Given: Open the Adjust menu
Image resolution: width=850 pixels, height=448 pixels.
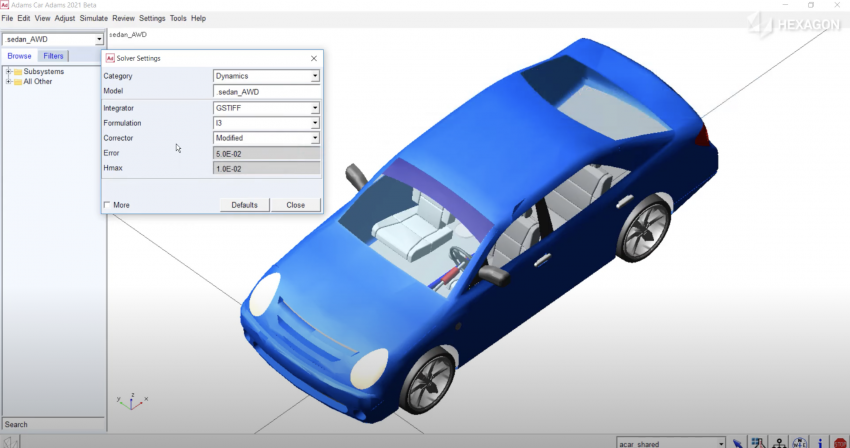Looking at the screenshot, I should pyautogui.click(x=65, y=18).
